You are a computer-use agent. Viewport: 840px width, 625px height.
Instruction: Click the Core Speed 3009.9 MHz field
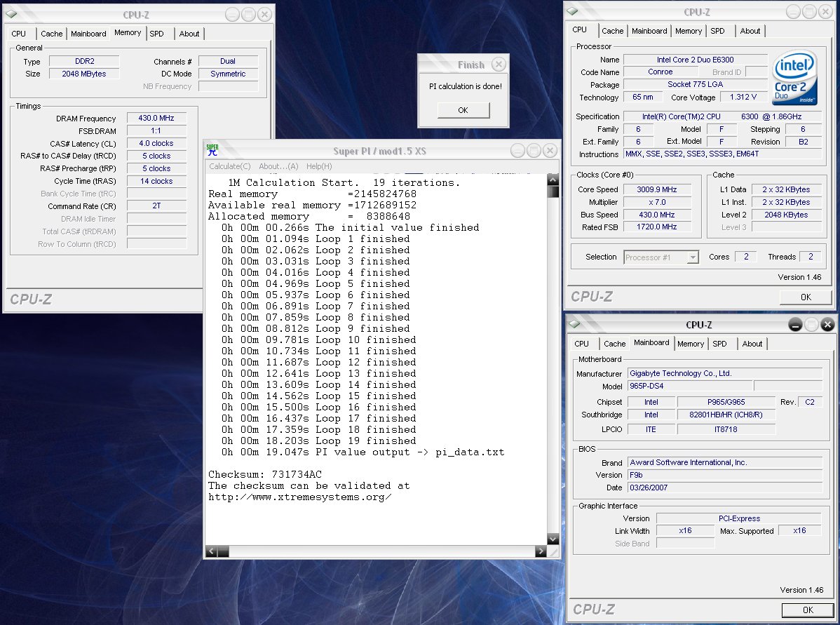coord(657,189)
